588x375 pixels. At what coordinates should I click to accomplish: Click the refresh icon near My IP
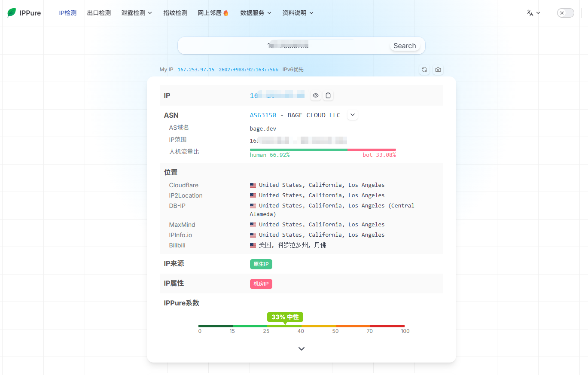tap(424, 70)
